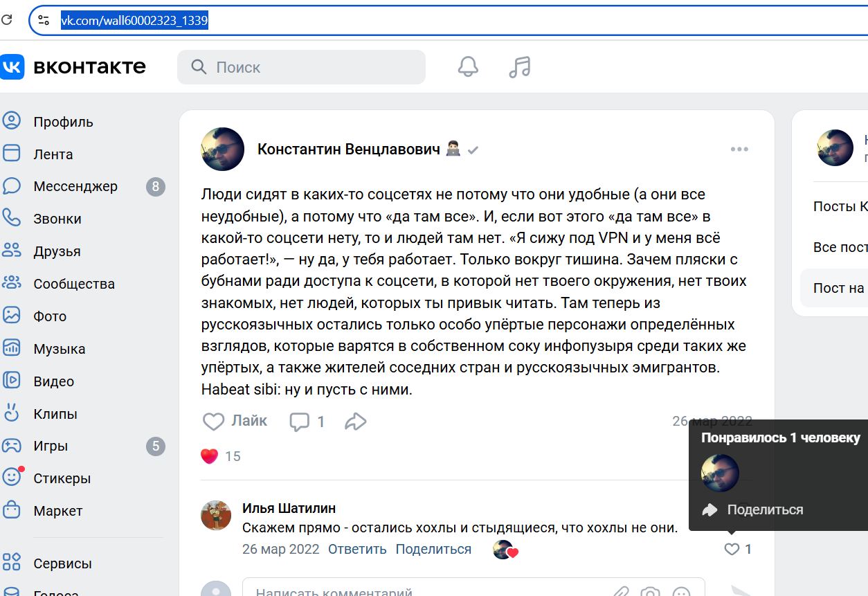Click the Ответить link under the comment

(356, 549)
